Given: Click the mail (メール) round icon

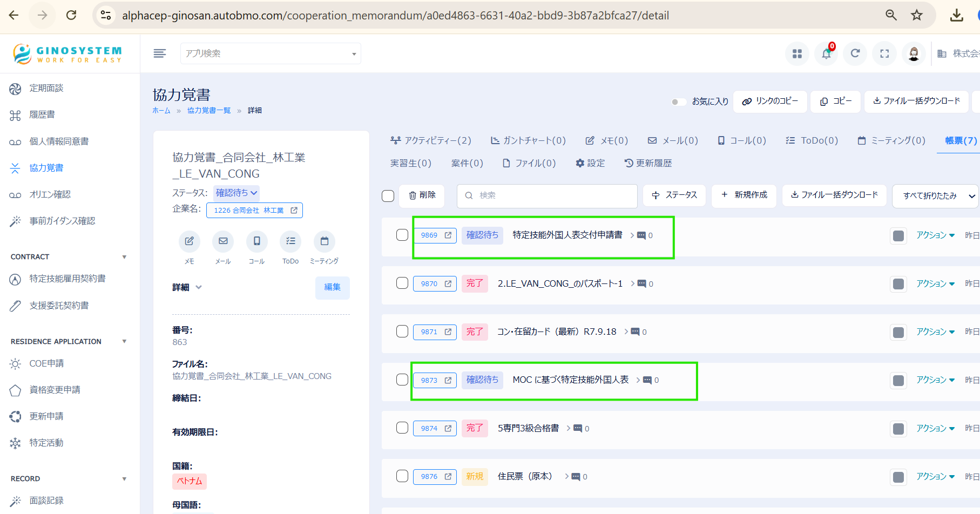Looking at the screenshot, I should point(223,241).
